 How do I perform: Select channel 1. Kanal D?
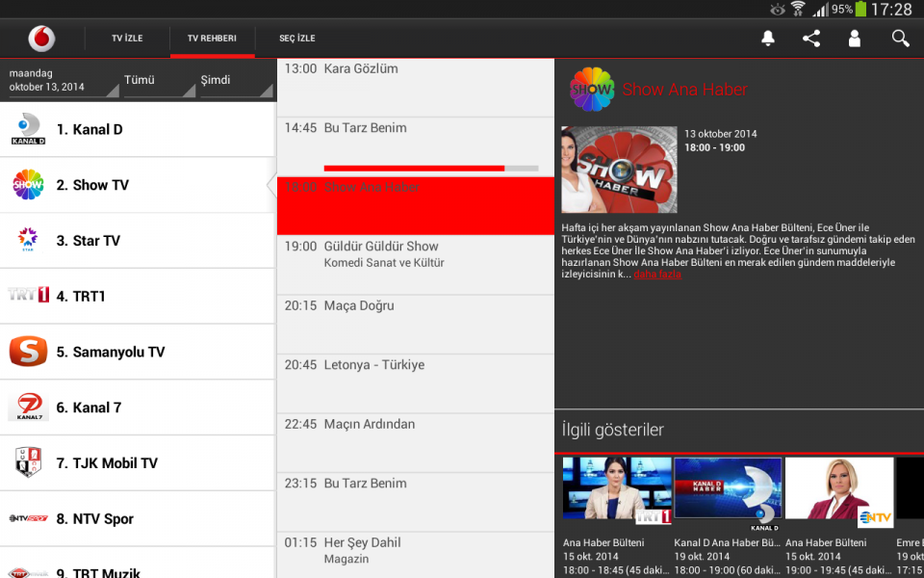(138, 129)
